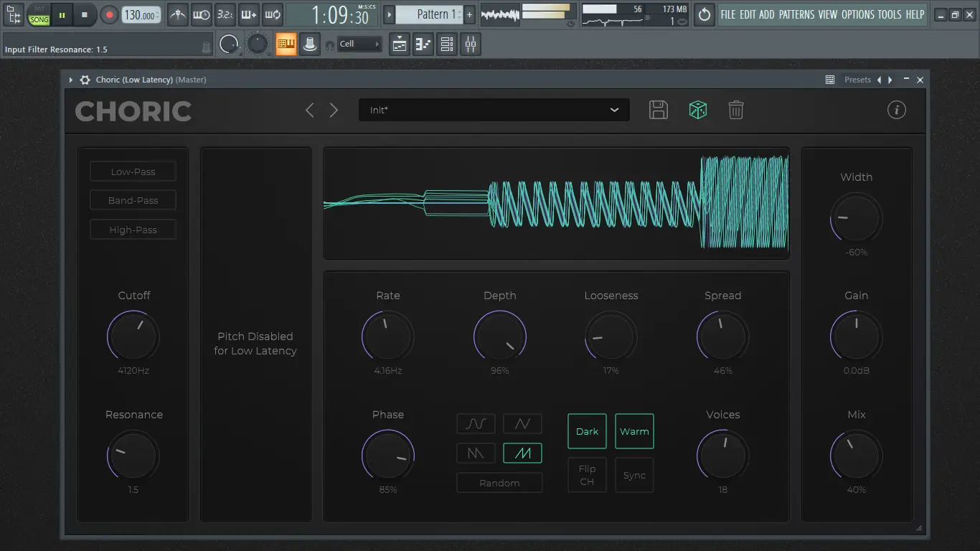The height and width of the screenshot is (551, 980).
Task: Enable the Sync toggle
Action: (634, 475)
